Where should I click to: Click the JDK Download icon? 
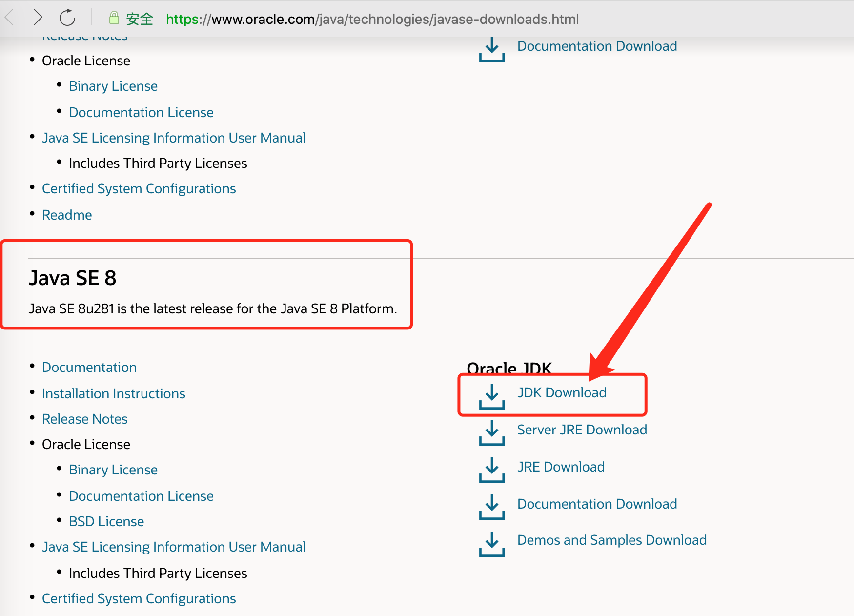point(491,397)
